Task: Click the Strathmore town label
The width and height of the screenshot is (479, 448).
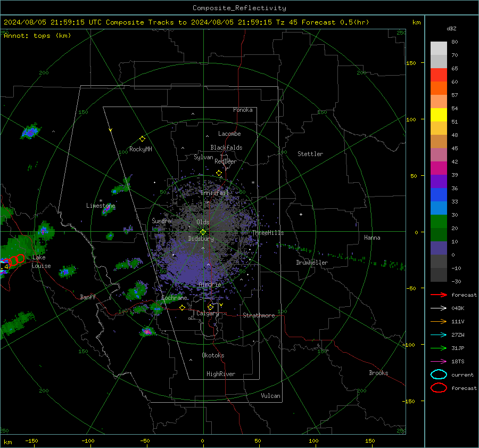Action: 259,315
